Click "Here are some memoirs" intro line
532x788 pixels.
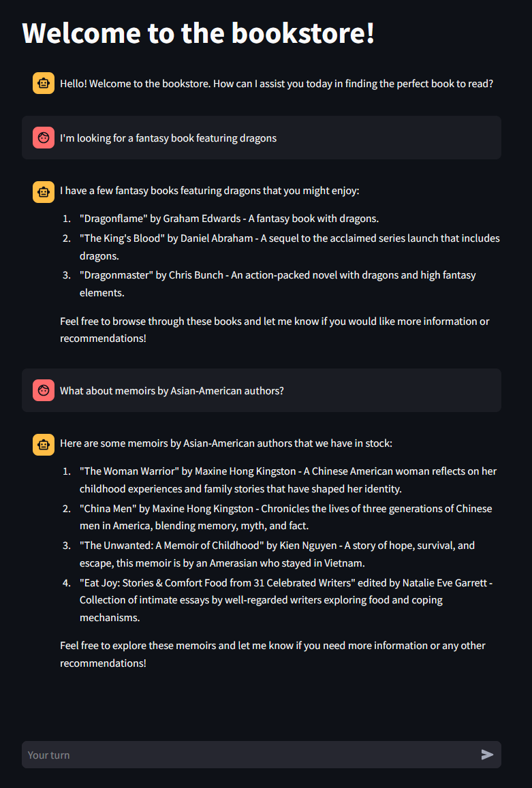click(x=225, y=443)
